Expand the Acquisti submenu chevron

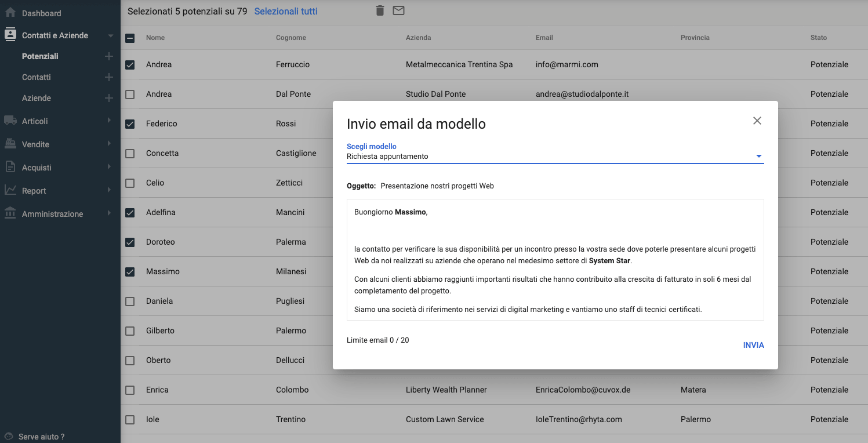point(110,167)
